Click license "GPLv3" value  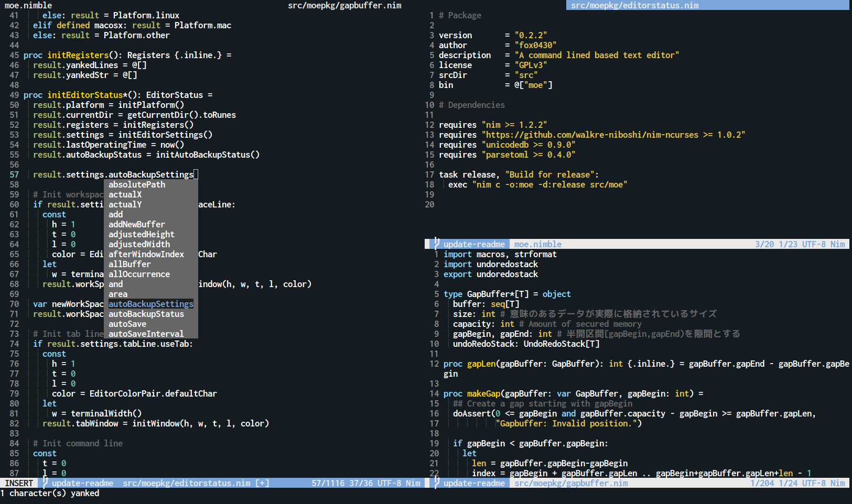tap(531, 65)
